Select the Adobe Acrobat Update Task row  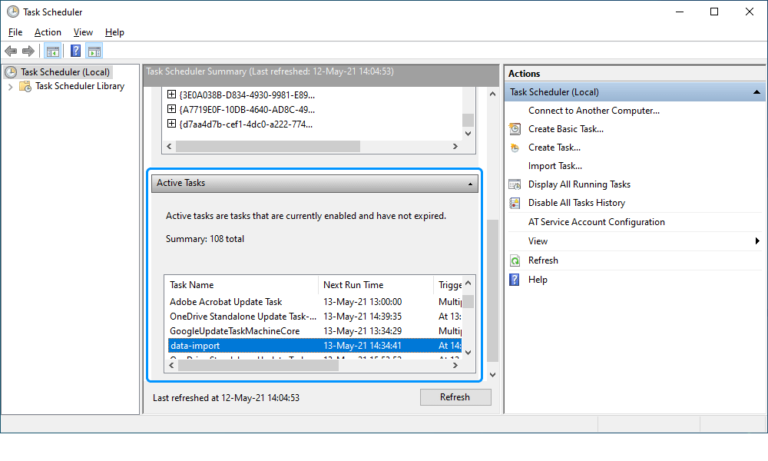click(314, 302)
